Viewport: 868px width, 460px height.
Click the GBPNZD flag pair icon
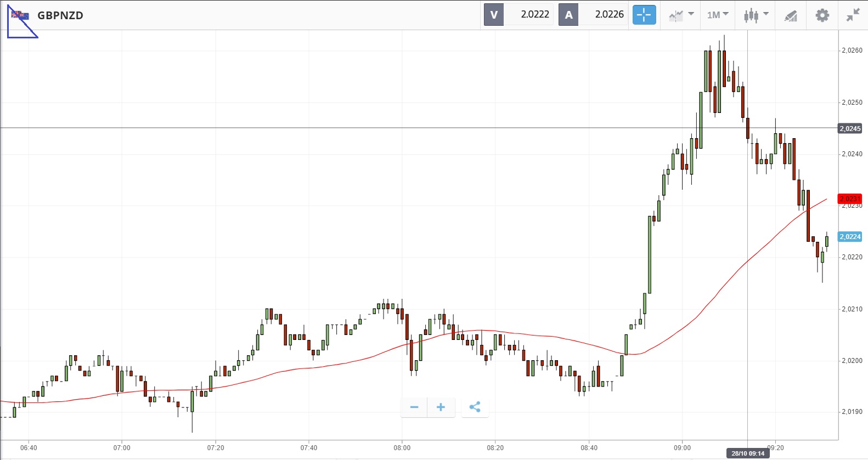(x=20, y=15)
